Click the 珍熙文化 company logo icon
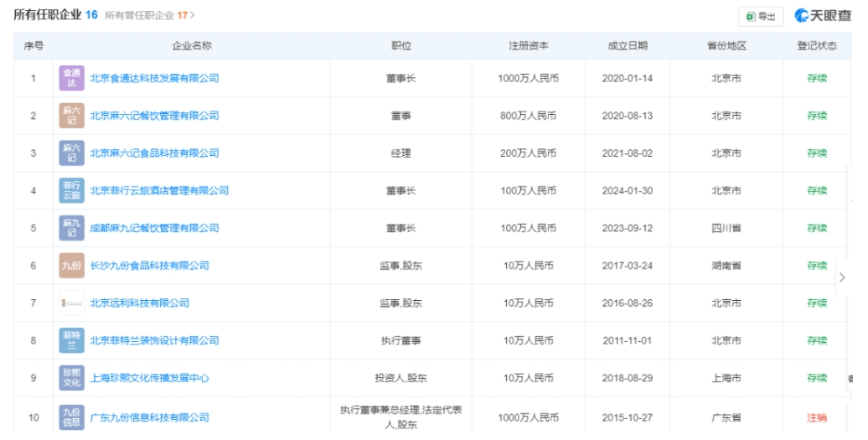 (71, 378)
